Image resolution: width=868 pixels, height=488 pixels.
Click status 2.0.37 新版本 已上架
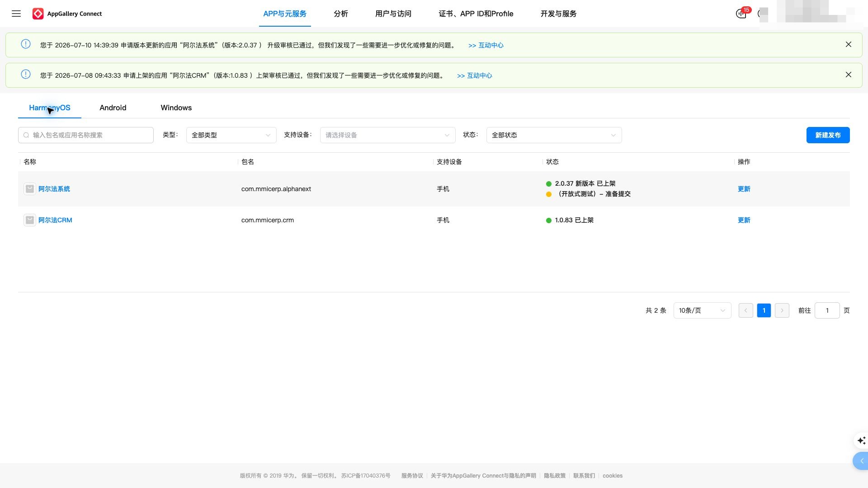(585, 183)
